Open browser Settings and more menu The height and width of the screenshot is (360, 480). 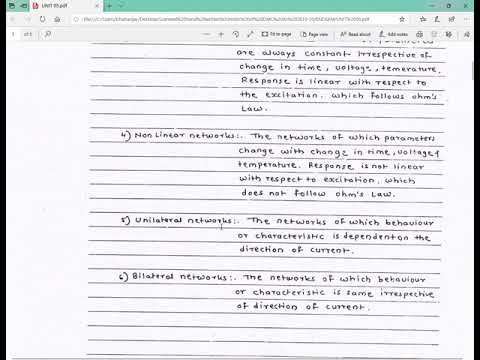[466, 19]
